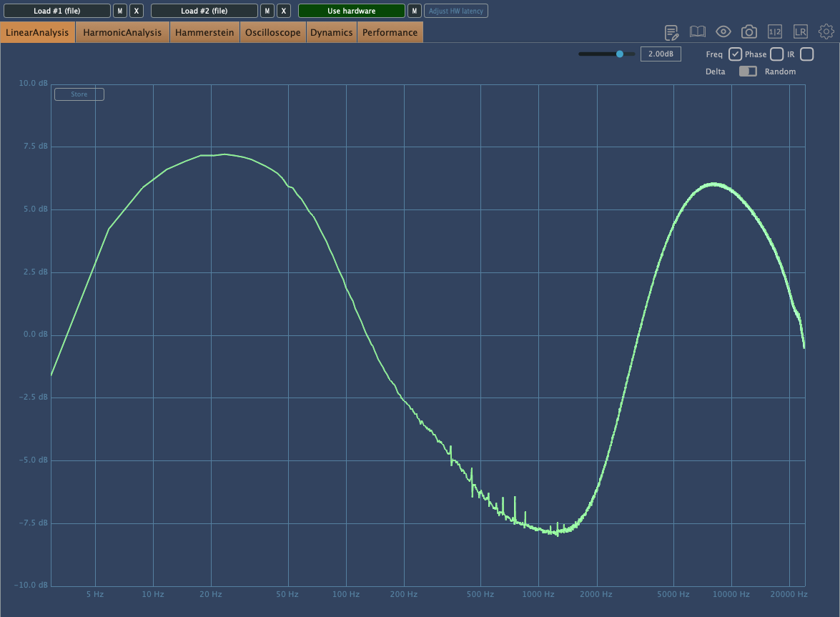The width and height of the screenshot is (840, 617).
Task: Click the dB level slider handle
Action: [x=620, y=54]
